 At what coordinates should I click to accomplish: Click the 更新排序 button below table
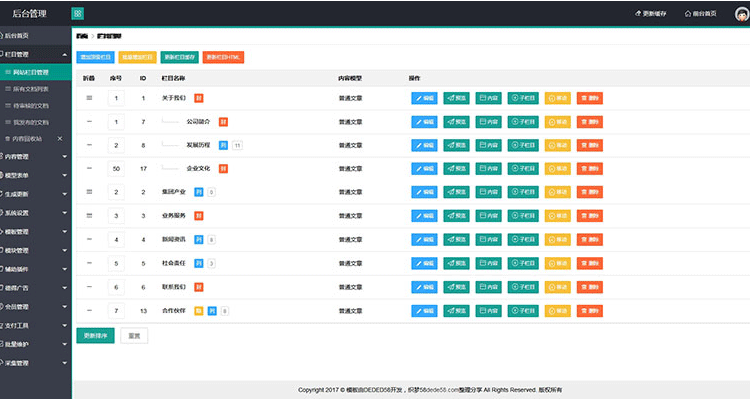(x=96, y=336)
